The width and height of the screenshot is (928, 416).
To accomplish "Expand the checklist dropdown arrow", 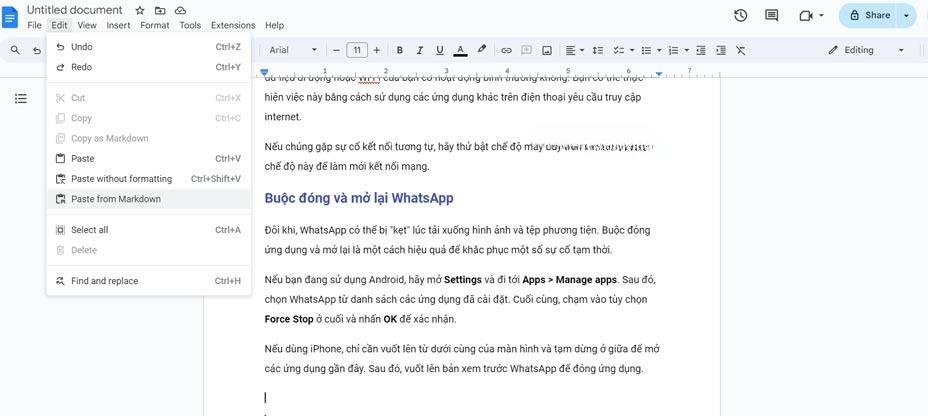I will coord(632,50).
